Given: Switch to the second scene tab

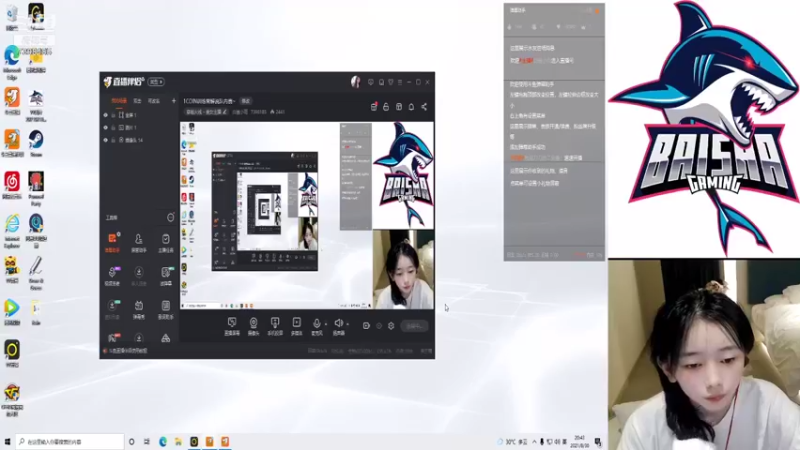Looking at the screenshot, I should point(137,101).
